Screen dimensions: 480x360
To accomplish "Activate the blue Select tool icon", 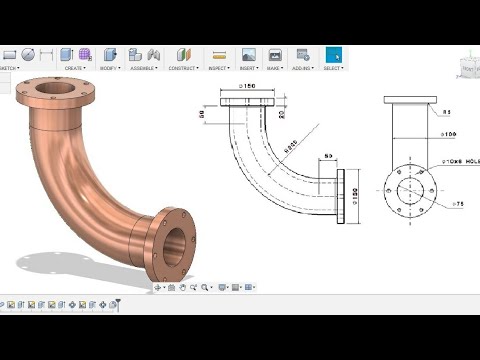I will 334,55.
